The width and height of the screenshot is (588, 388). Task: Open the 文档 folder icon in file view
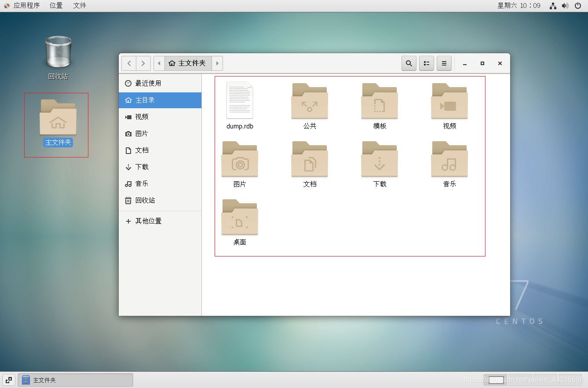point(310,159)
